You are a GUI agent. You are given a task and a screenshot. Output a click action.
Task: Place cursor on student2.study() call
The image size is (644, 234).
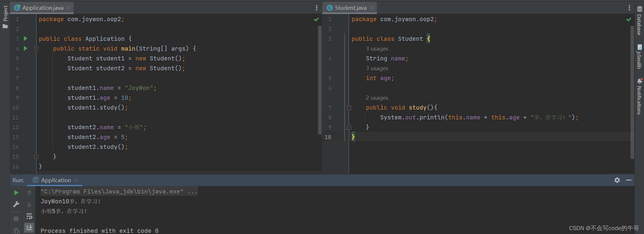pyautogui.click(x=97, y=147)
